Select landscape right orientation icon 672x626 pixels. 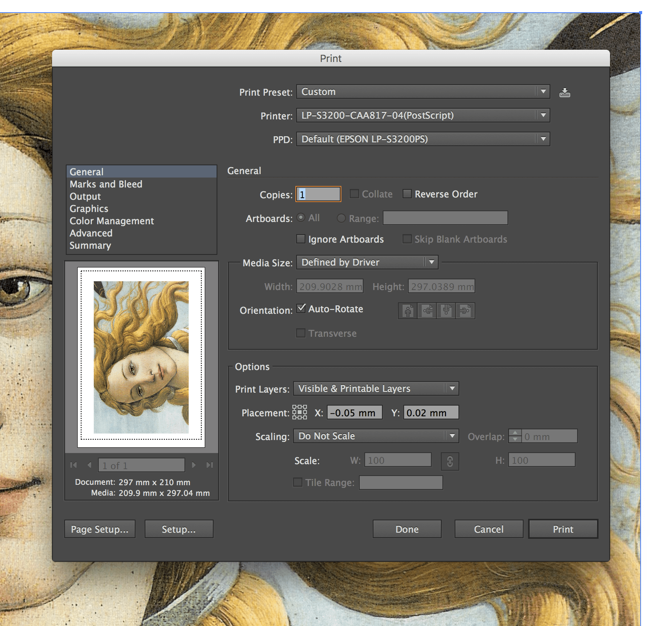465,311
